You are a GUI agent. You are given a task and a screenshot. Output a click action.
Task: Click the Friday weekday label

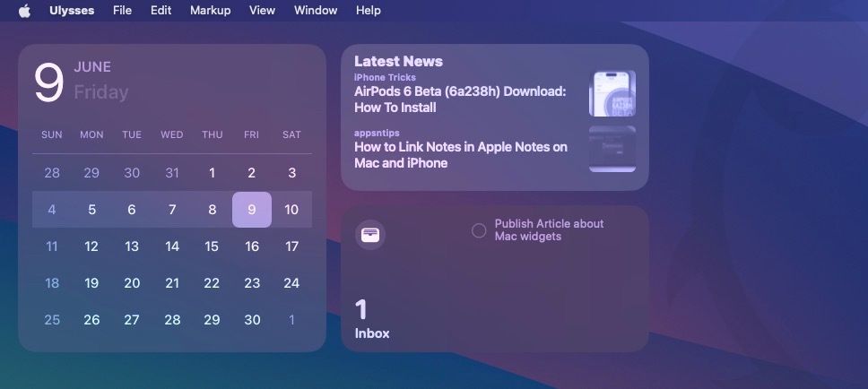pos(100,91)
